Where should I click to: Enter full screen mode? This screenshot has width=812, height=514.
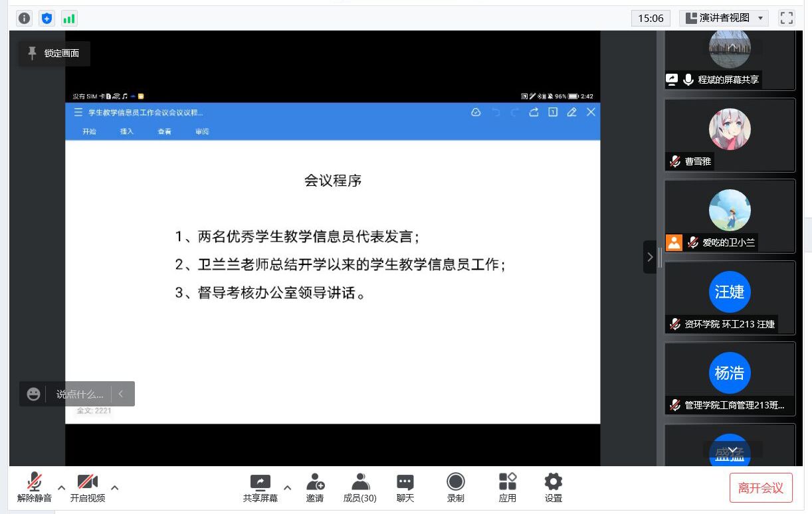[x=787, y=18]
